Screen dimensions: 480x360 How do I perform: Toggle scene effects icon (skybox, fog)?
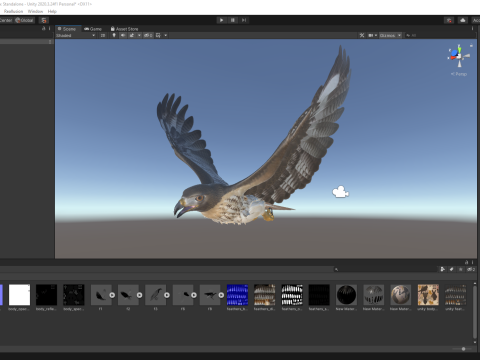click(132, 35)
